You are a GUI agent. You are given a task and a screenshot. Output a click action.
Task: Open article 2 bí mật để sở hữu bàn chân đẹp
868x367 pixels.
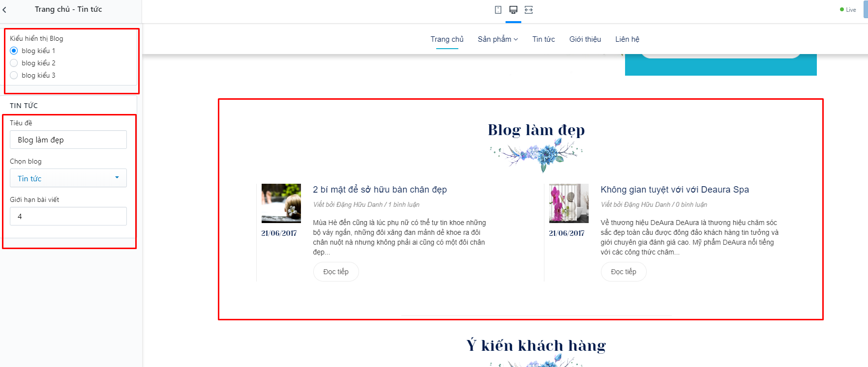[380, 190]
